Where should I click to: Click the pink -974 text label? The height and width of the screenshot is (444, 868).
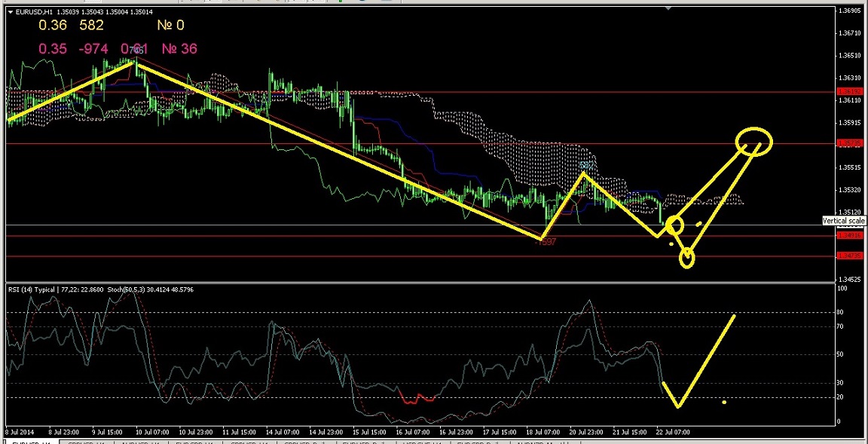click(93, 49)
